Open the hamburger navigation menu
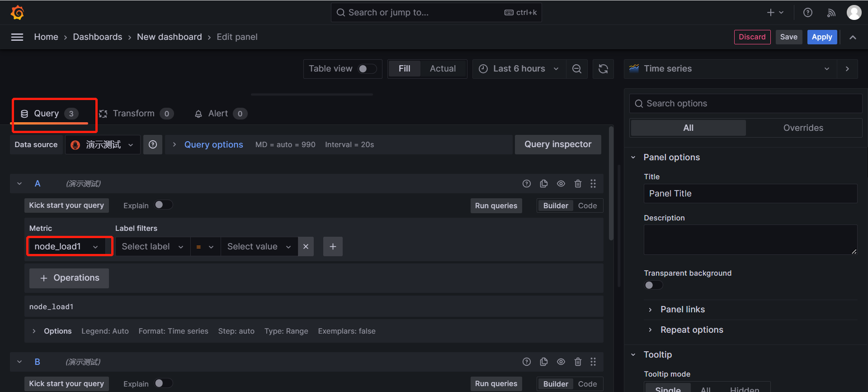Image resolution: width=868 pixels, height=392 pixels. coord(17,37)
